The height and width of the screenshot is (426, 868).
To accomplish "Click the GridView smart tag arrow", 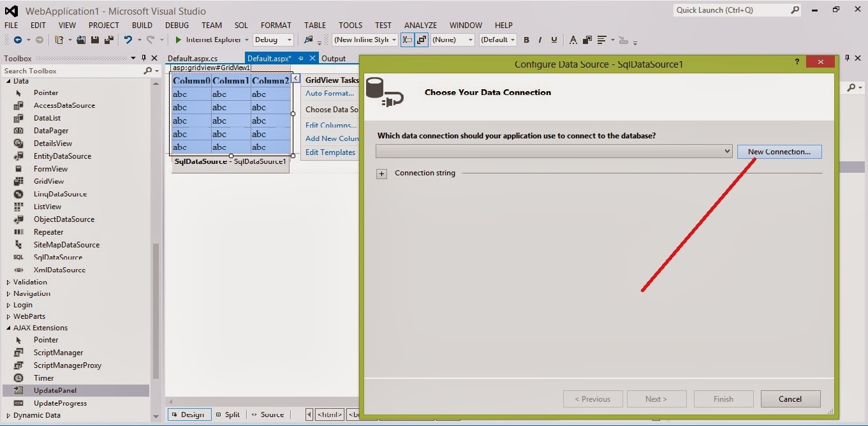I will click(x=296, y=78).
